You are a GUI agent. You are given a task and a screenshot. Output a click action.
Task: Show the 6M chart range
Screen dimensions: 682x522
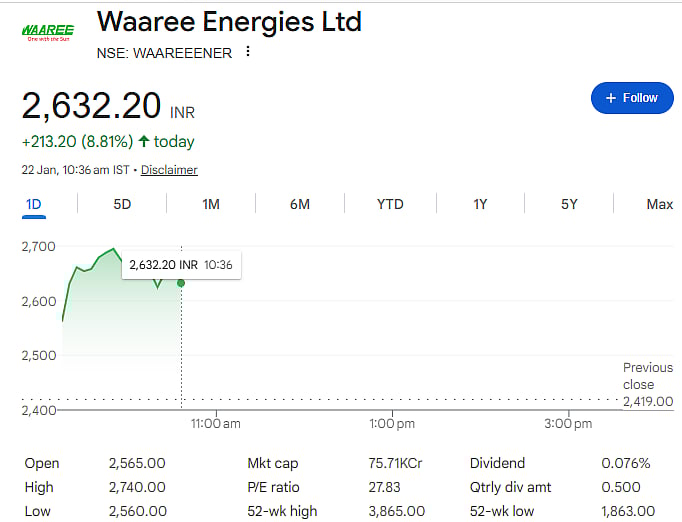click(x=300, y=204)
